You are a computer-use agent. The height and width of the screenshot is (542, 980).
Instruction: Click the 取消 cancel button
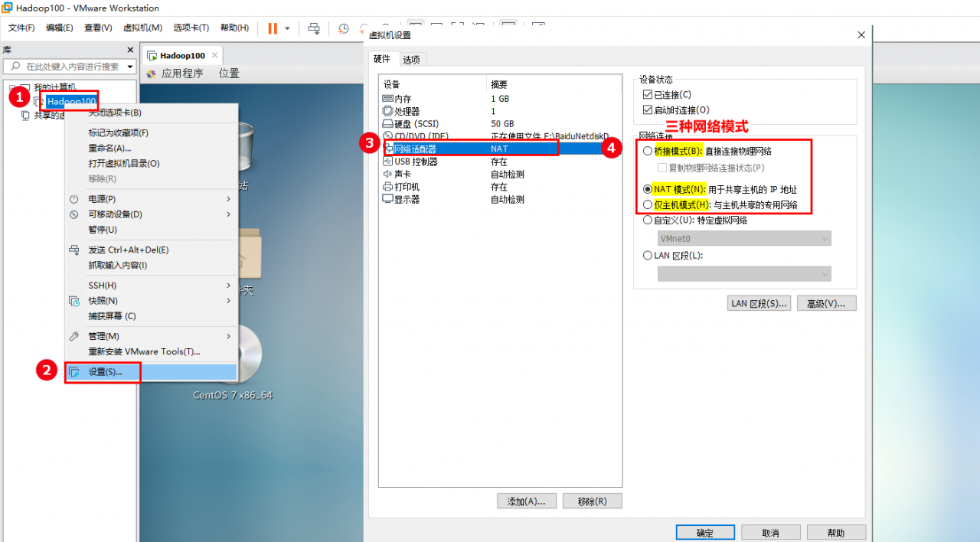[771, 533]
